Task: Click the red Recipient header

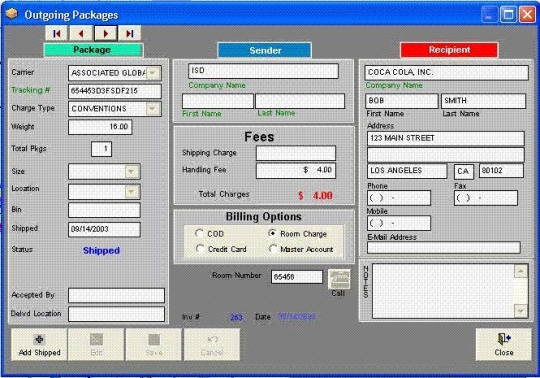Action: (x=449, y=50)
